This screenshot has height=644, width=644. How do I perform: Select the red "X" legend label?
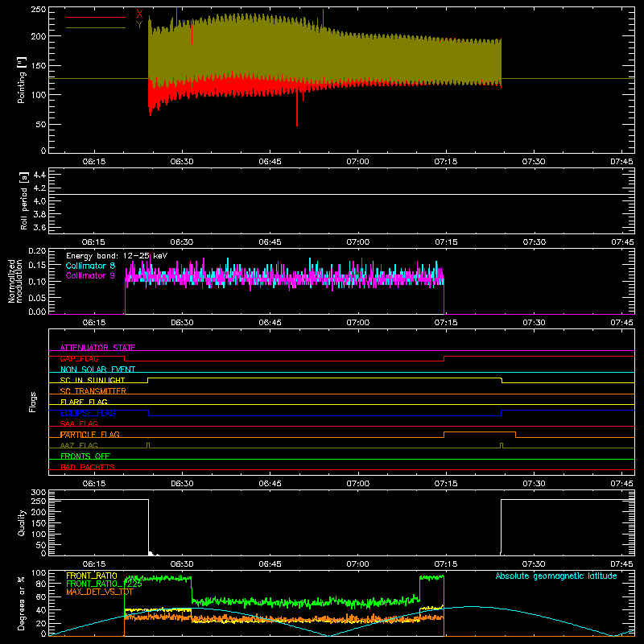(139, 14)
